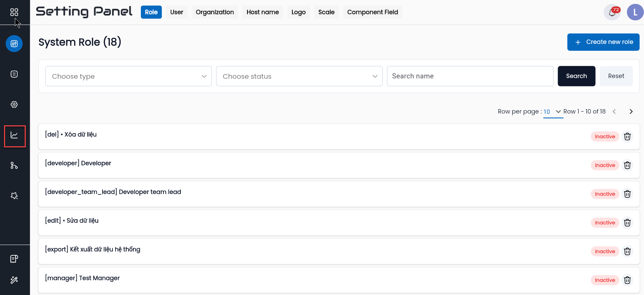644x295 pixels.
Task: Open the document notes icon near sidebar bottom
Action: [x=14, y=259]
